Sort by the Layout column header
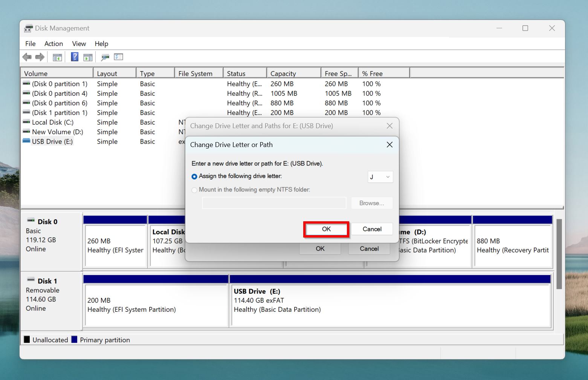 (115, 73)
